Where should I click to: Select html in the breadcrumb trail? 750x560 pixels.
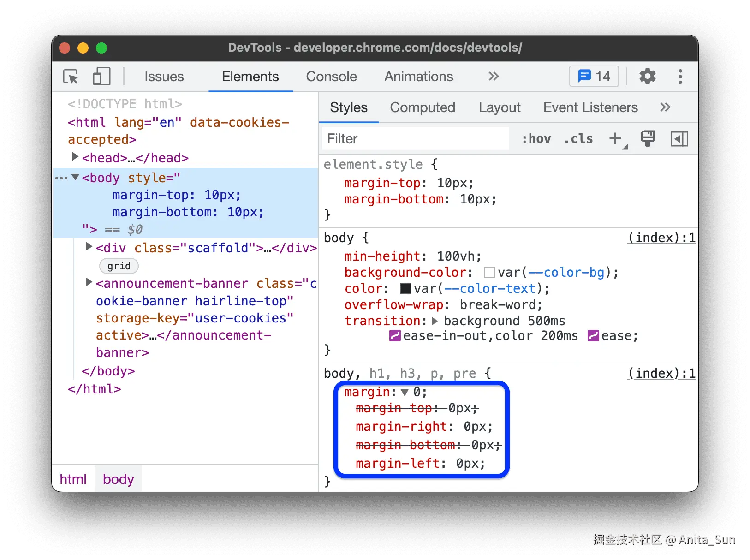pos(73,479)
